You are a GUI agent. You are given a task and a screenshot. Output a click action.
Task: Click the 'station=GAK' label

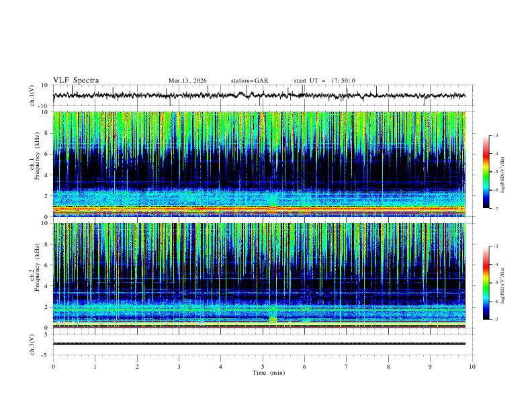point(249,81)
